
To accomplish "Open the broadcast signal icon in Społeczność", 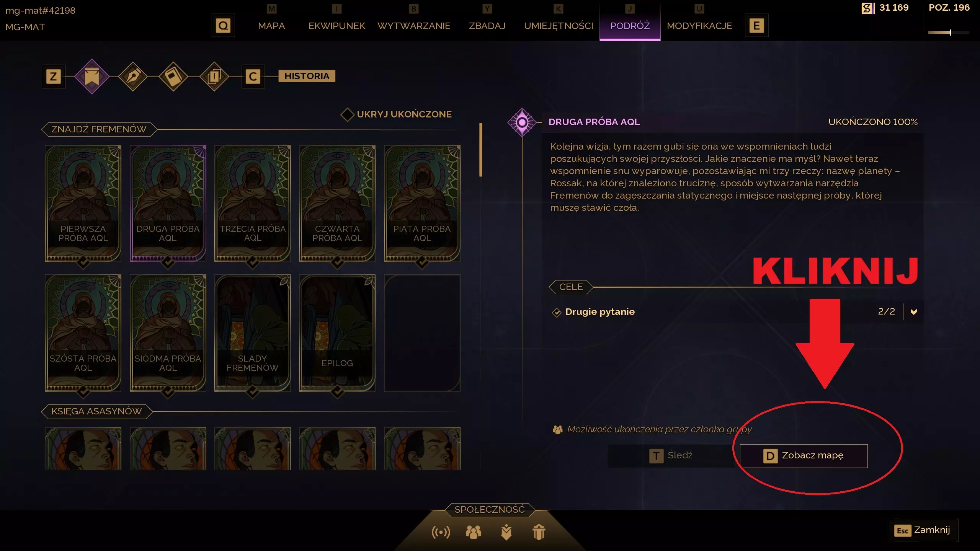I will click(441, 532).
